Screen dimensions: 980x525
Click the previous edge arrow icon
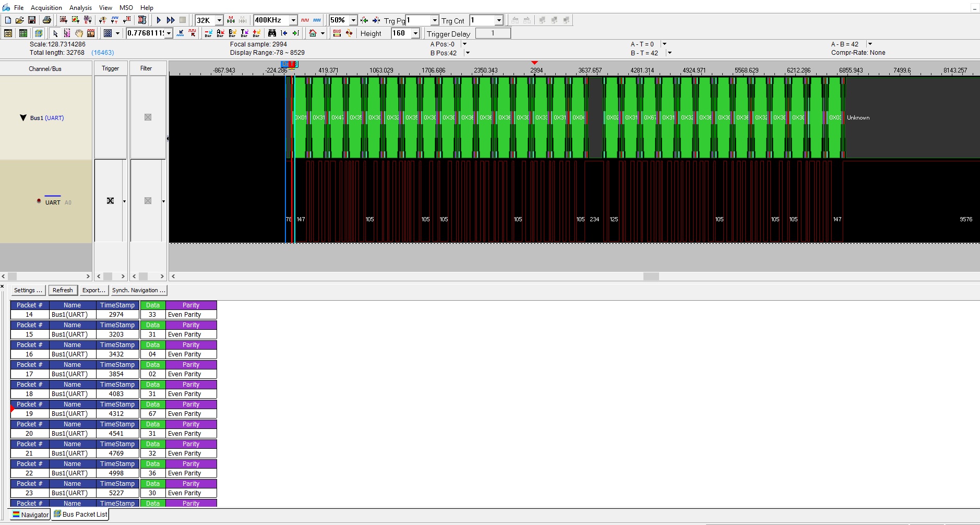284,33
